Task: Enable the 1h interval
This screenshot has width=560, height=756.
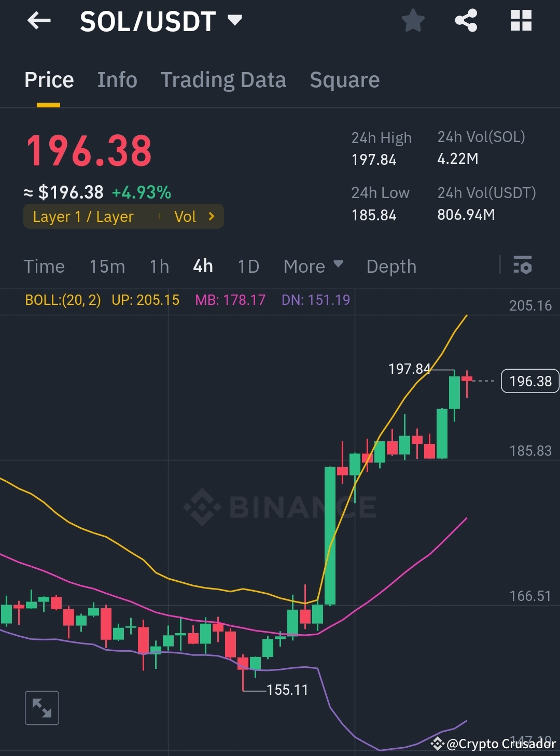Action: coord(158,266)
